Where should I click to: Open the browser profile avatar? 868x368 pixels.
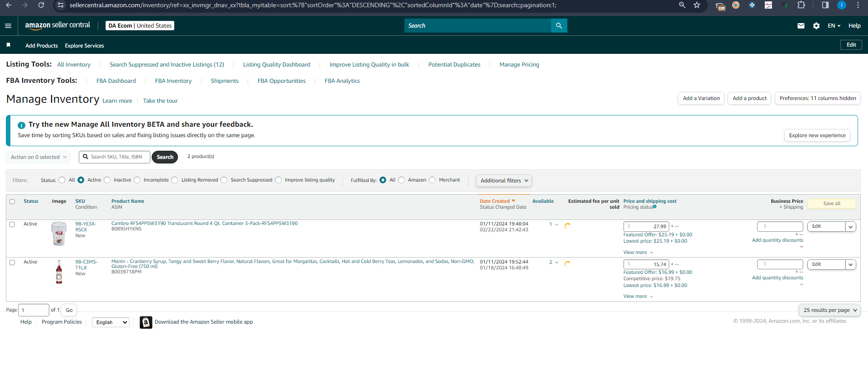pyautogui.click(x=842, y=5)
